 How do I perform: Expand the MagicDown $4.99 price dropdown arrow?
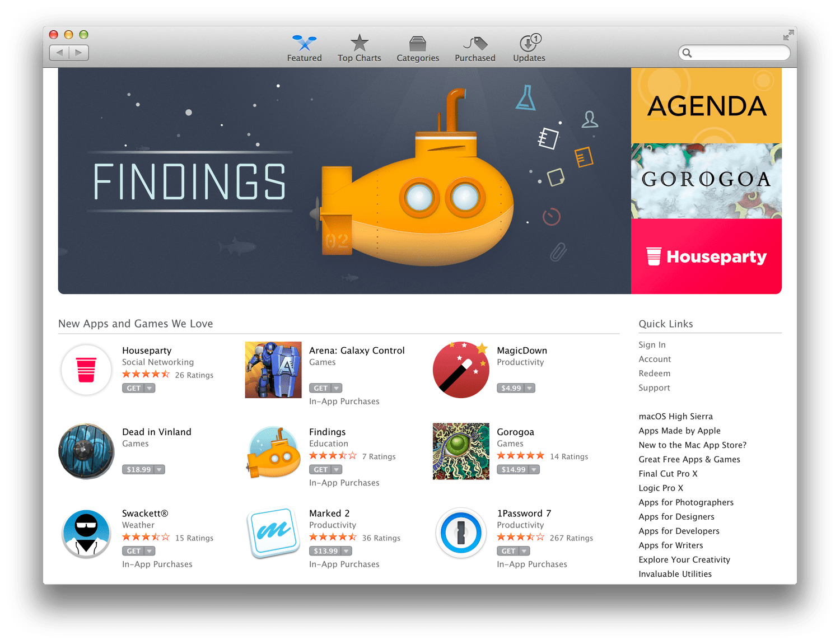(529, 388)
